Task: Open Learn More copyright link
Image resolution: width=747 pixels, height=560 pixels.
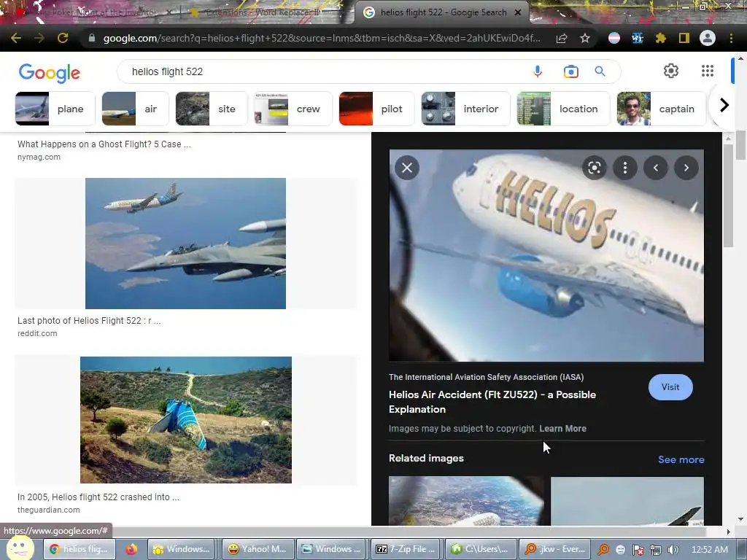Action: pyautogui.click(x=562, y=429)
